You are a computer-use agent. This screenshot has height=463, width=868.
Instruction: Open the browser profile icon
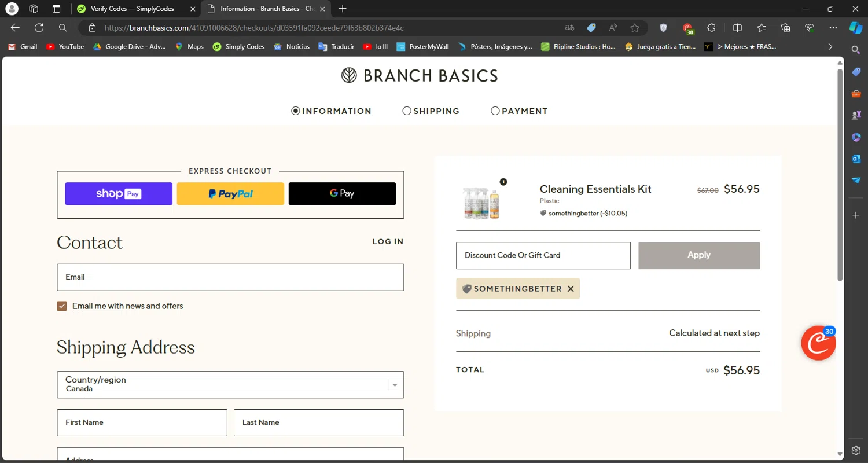click(x=12, y=9)
